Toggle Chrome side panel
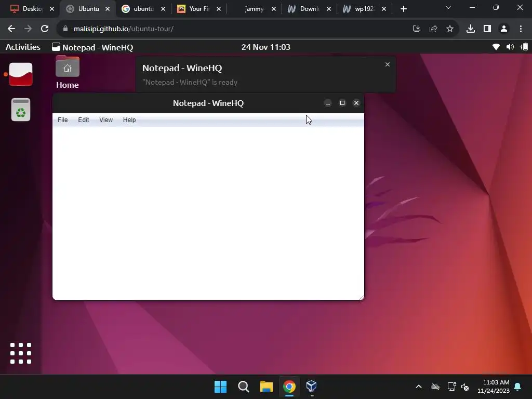Screen dimensions: 532x399 coord(487,29)
